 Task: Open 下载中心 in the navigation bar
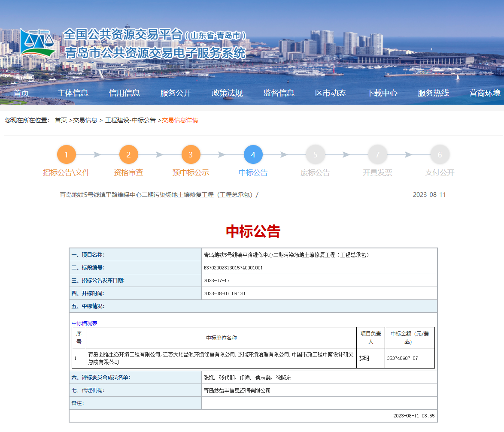(382, 93)
